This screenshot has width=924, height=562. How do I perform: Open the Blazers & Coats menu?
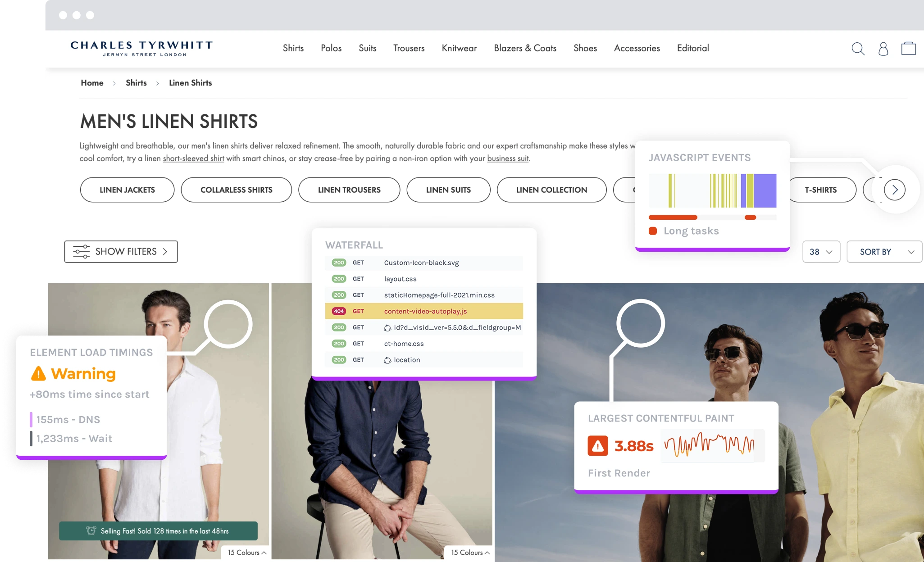tap(525, 48)
